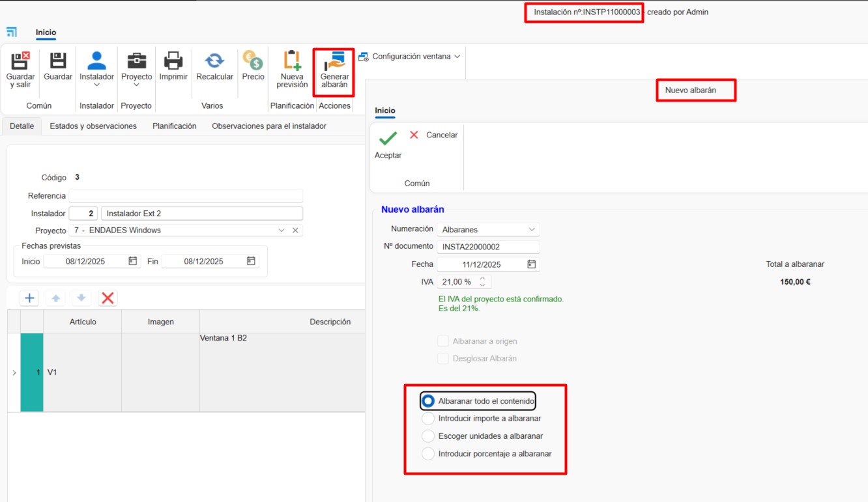Viewport: 868px width, 502px height.
Task: Add a new line with plus icon
Action: 29,298
